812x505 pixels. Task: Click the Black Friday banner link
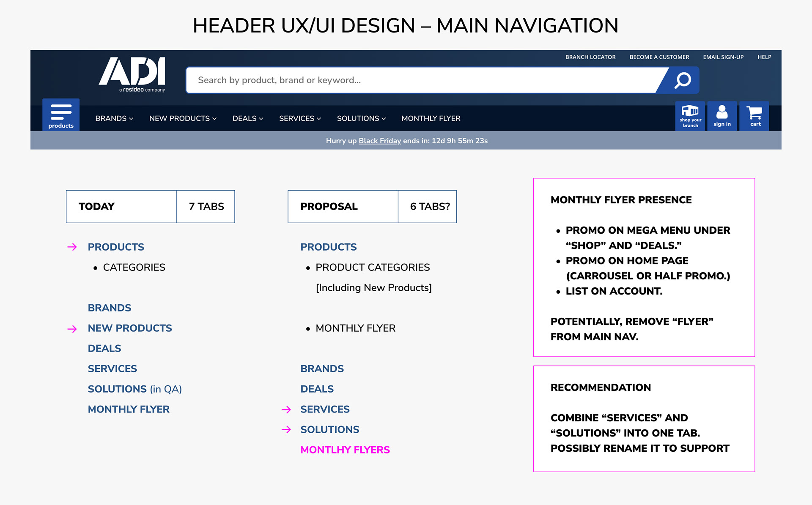(379, 141)
